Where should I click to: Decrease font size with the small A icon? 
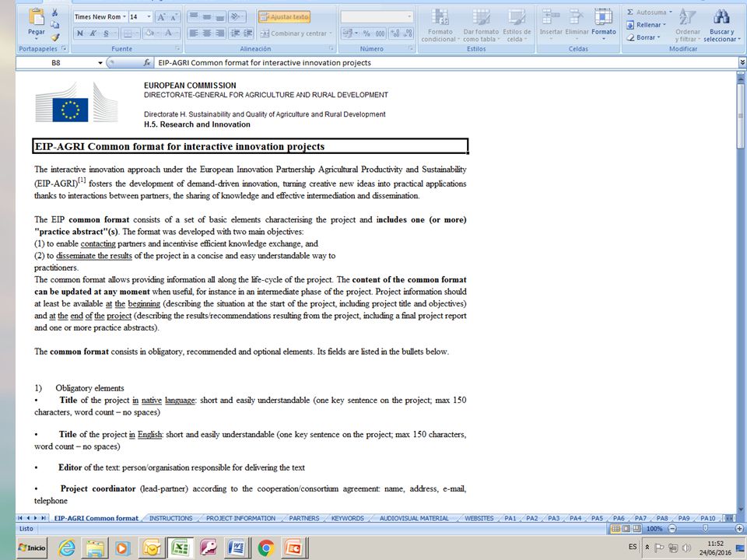point(174,17)
